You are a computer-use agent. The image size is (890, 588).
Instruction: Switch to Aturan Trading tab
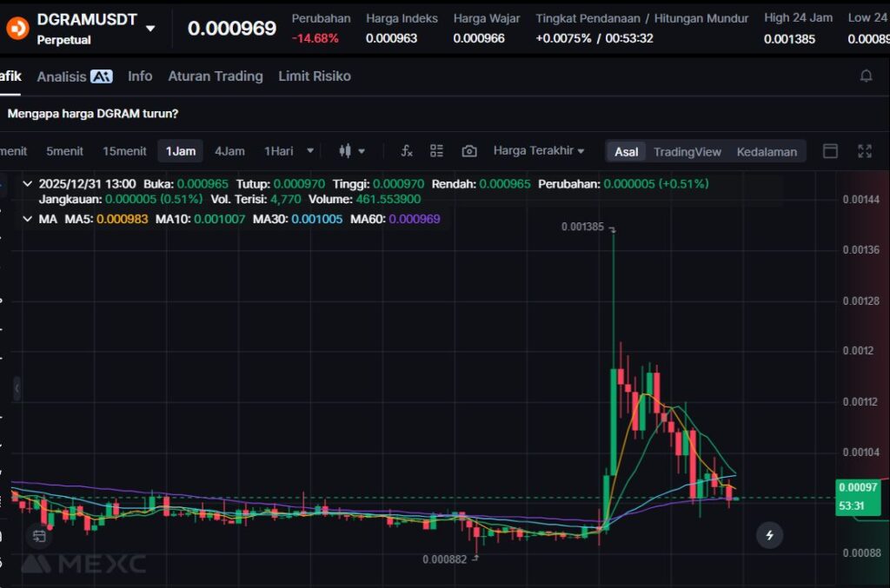pos(215,76)
